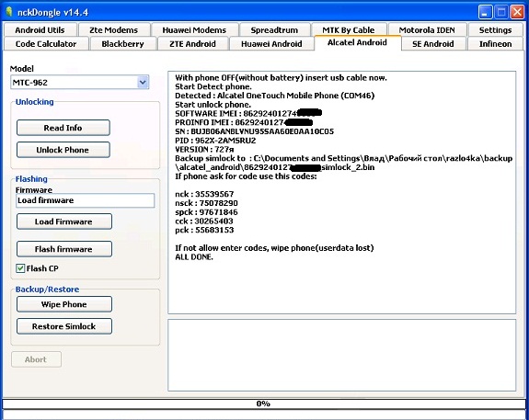Select the Blackberry tab
The width and height of the screenshot is (529, 420).
[x=122, y=44]
